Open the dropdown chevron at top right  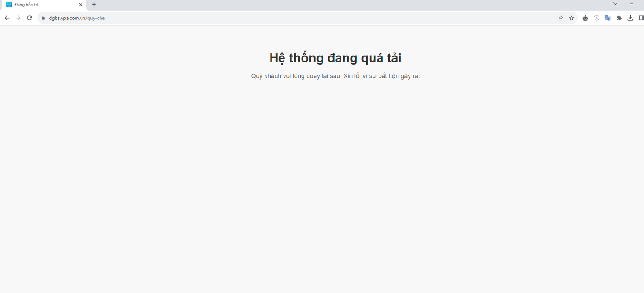point(615,4)
